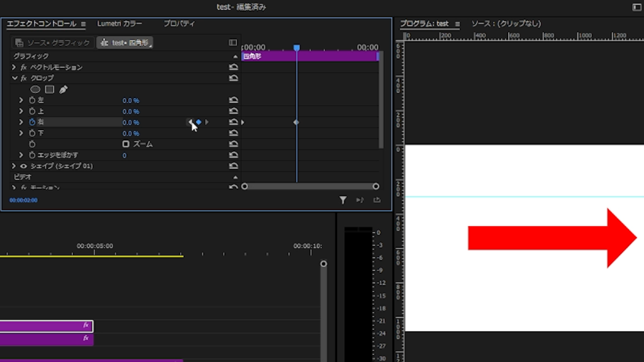This screenshot has height=362, width=644.
Task: Click the test・四角形 clip button
Action: point(125,43)
